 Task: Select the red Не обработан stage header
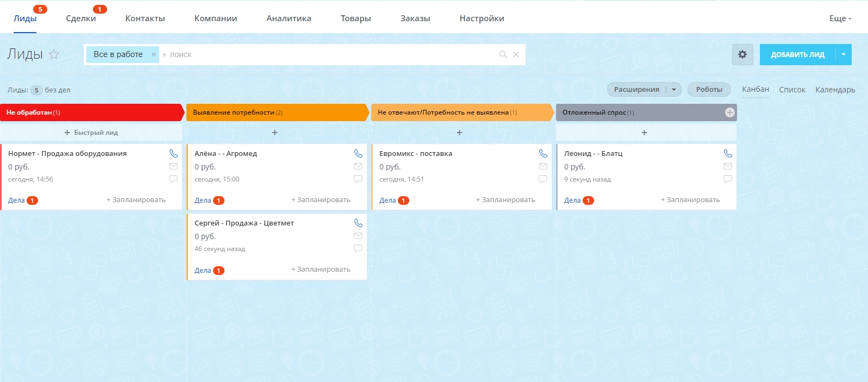click(x=90, y=112)
